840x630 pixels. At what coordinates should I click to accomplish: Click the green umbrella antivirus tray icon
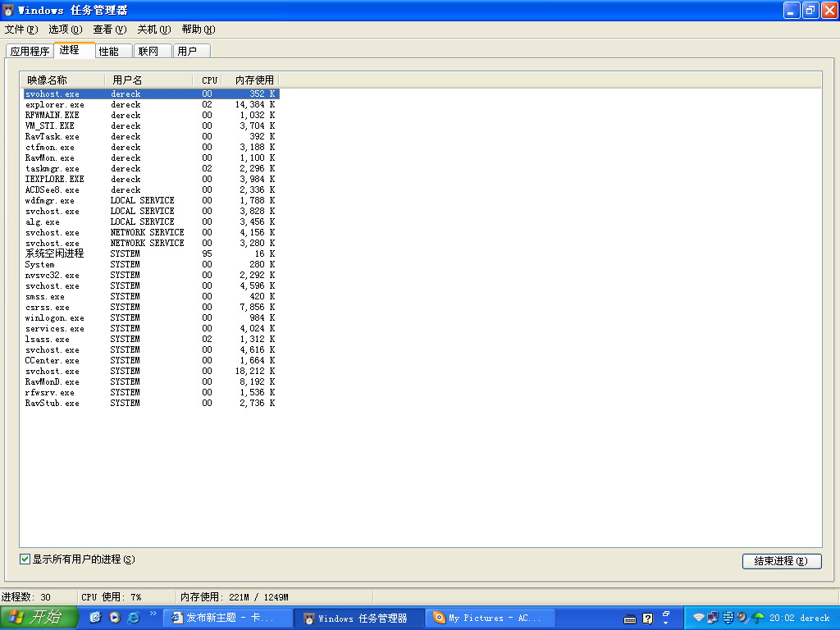pyautogui.click(x=757, y=619)
